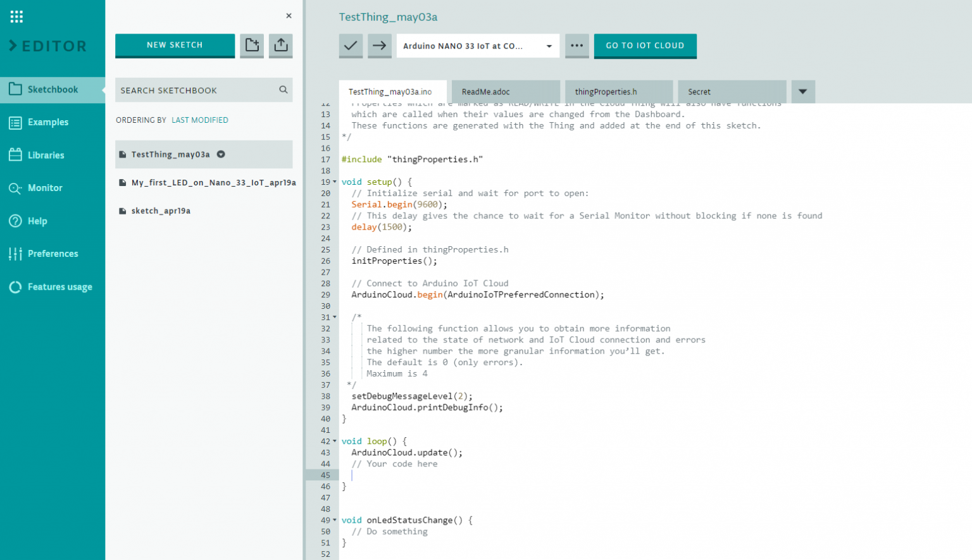
Task: Expand the tabs overflow dropdown arrow
Action: [802, 92]
